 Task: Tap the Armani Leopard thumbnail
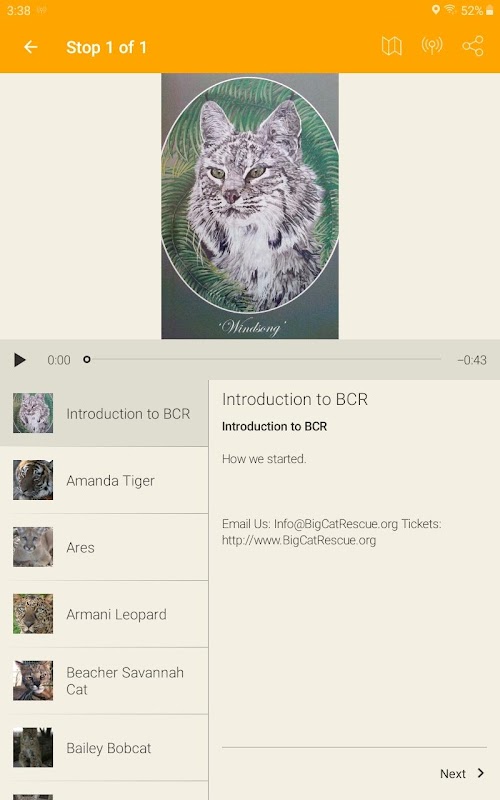point(33,613)
